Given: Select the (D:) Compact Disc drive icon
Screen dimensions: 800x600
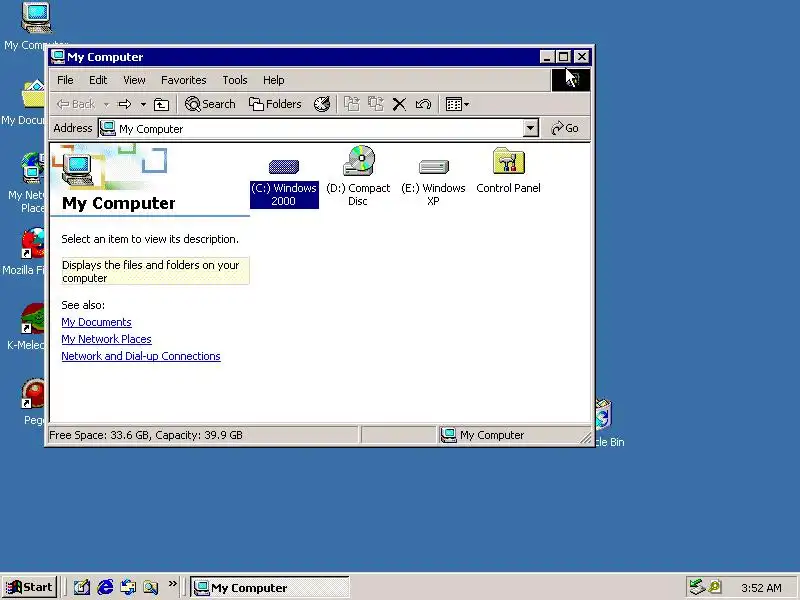Looking at the screenshot, I should point(358,176).
